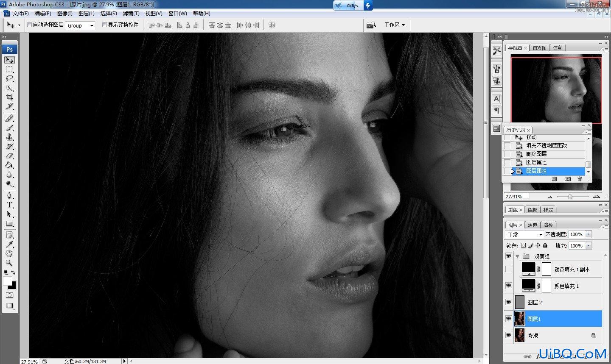
Task: Open Paragraph panel icon in dock
Action: pyautogui.click(x=496, y=110)
